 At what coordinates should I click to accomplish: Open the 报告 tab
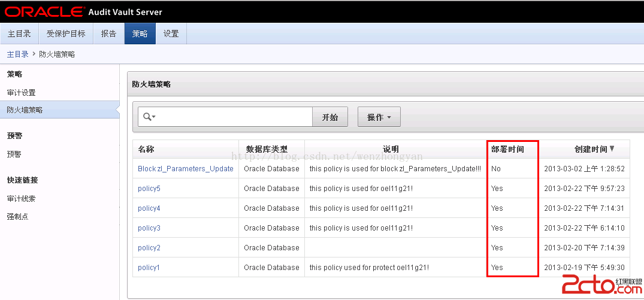[109, 34]
